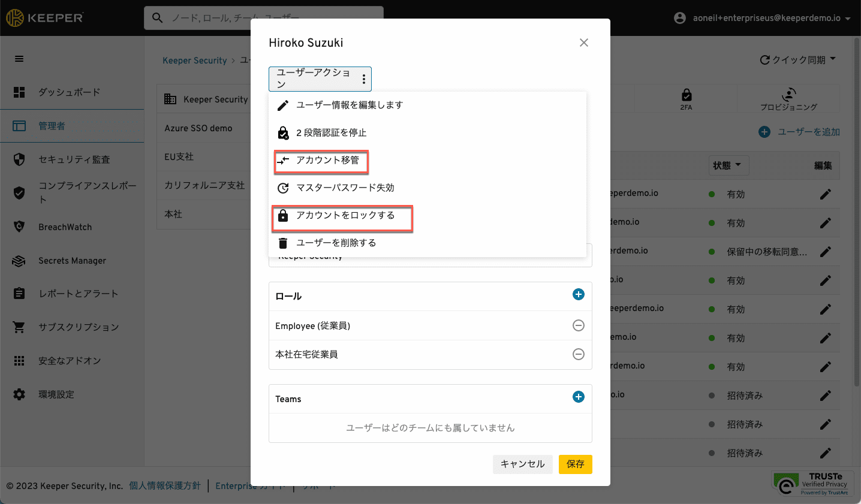
Task: Remove the 本社在宅従業員 role
Action: [x=578, y=354]
